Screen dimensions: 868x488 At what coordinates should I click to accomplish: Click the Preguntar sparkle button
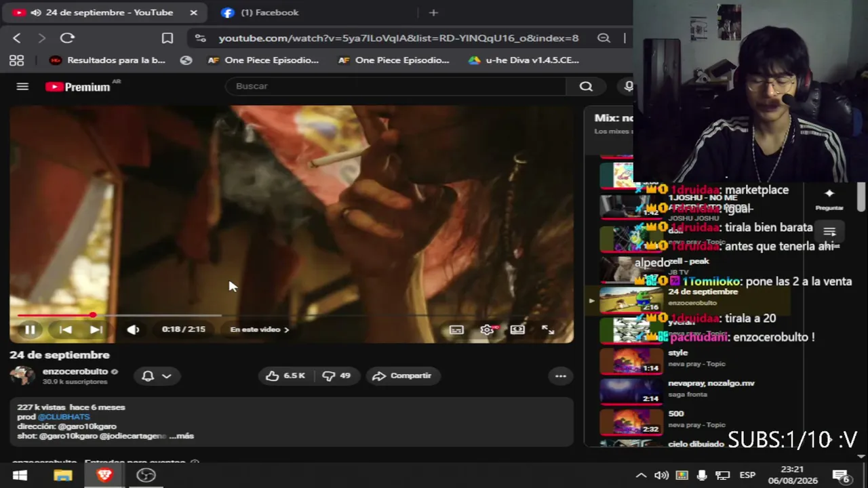coord(829,199)
